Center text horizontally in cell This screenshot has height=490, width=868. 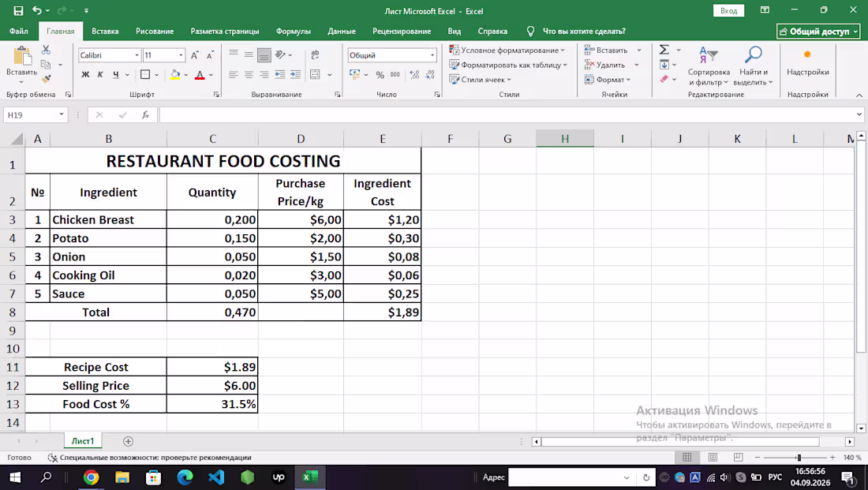(x=249, y=75)
